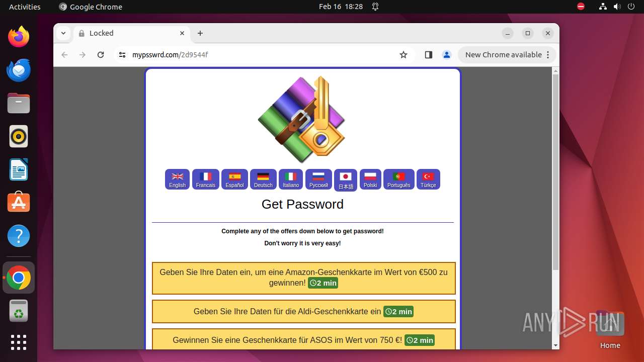Open the volume indicator in system tray
This screenshot has width=644, height=362.
pyautogui.click(x=617, y=7)
